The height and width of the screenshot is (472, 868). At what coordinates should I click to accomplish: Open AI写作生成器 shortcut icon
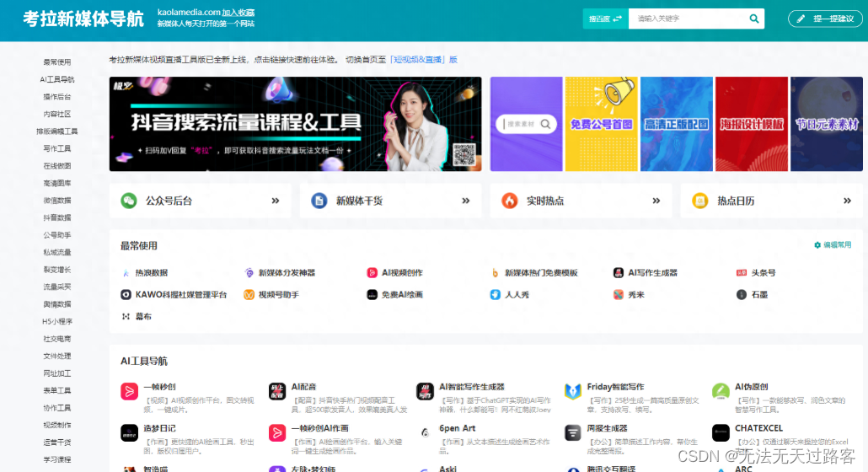(619, 273)
